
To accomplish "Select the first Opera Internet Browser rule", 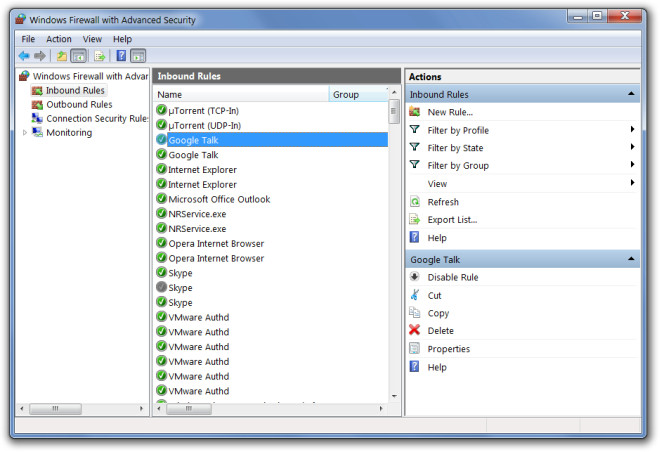I will point(216,243).
